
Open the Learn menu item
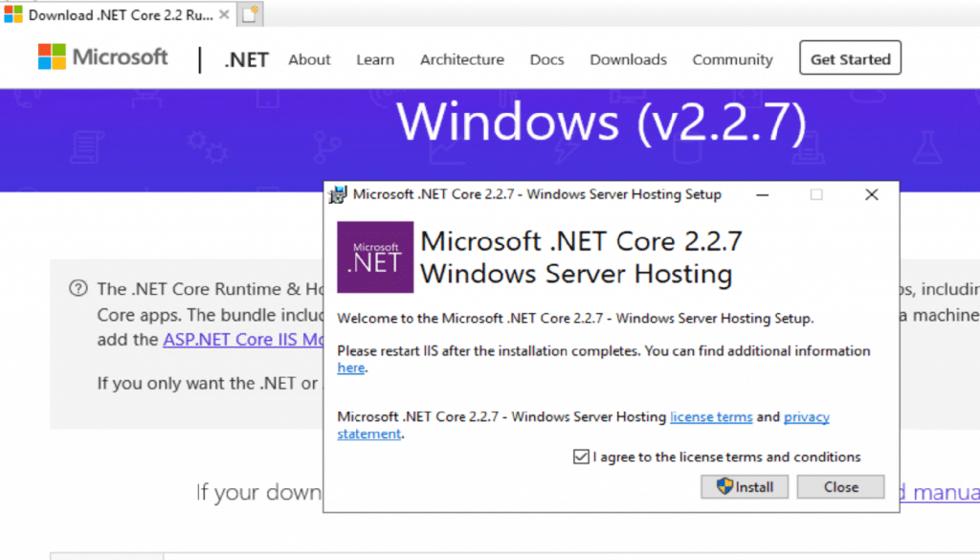tap(375, 59)
